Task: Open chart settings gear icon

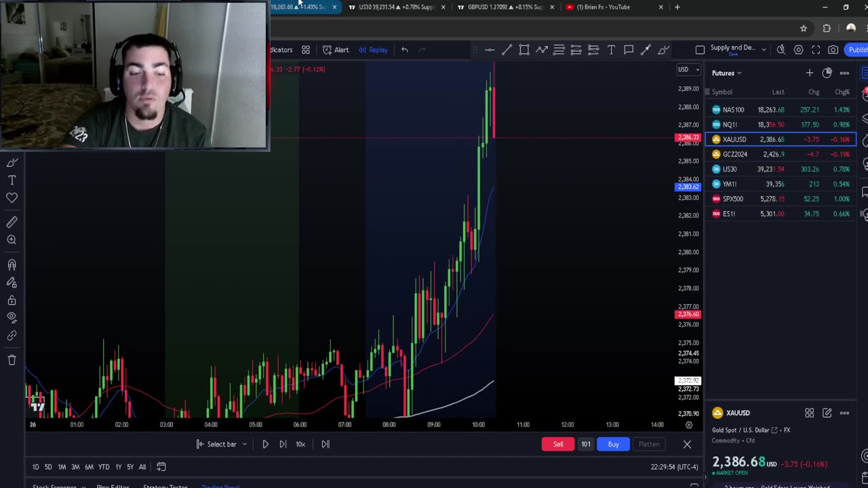Action: coord(798,49)
